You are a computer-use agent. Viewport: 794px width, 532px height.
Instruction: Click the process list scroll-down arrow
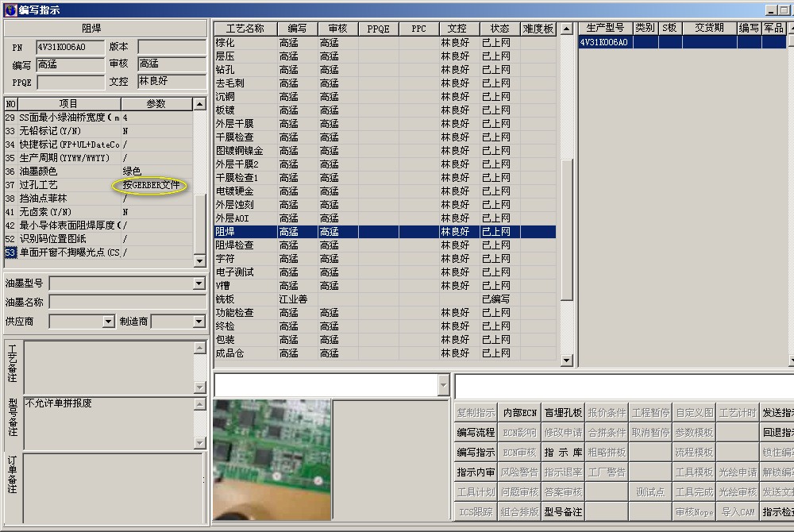567,360
